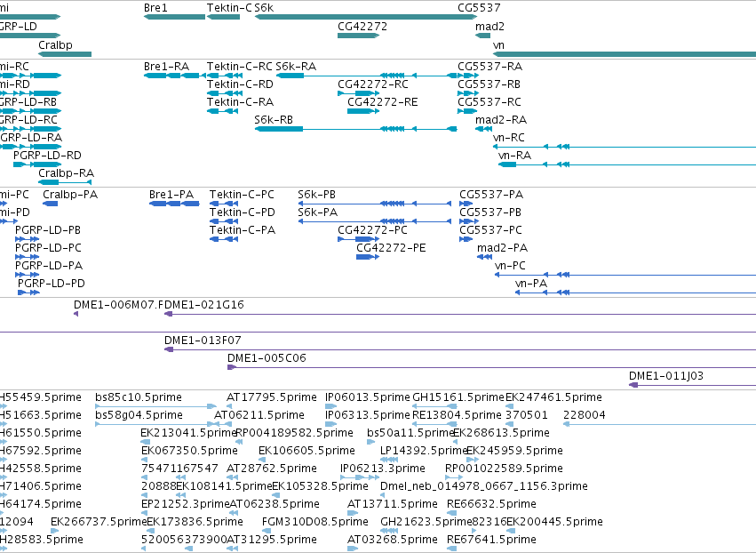Select the RP001022589.5prime EST label

(x=504, y=469)
